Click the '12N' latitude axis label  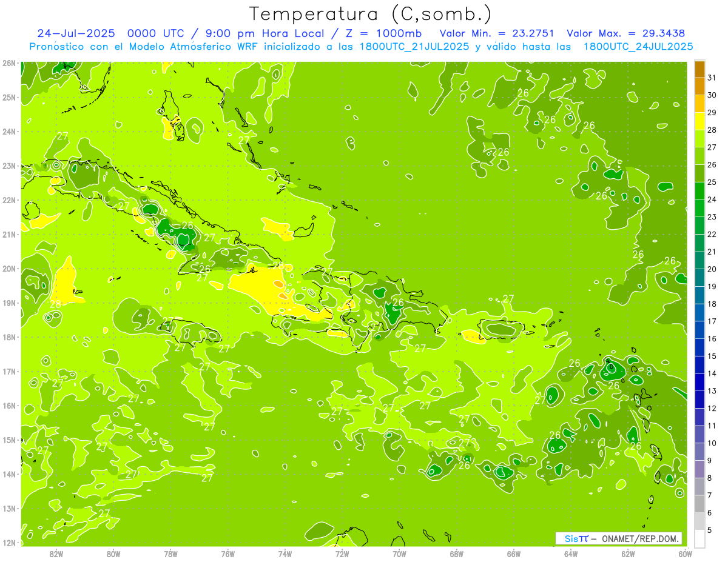pos(9,543)
